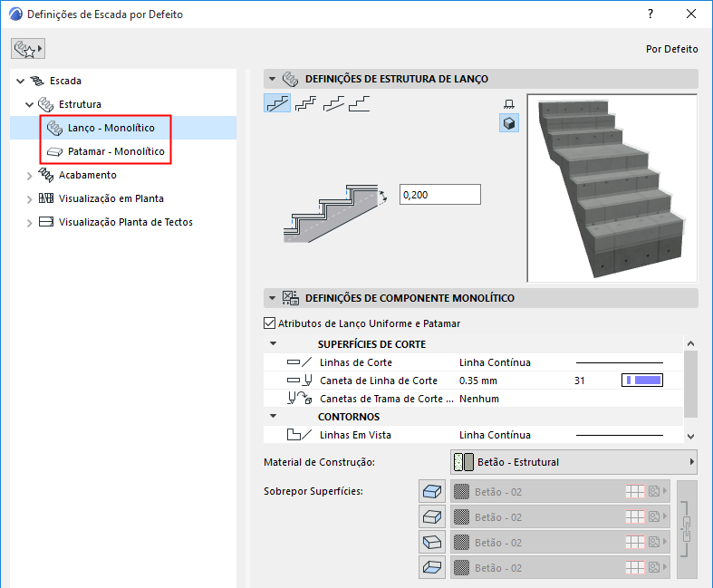Choose the first smooth-soffit flight structure icon

277,103
